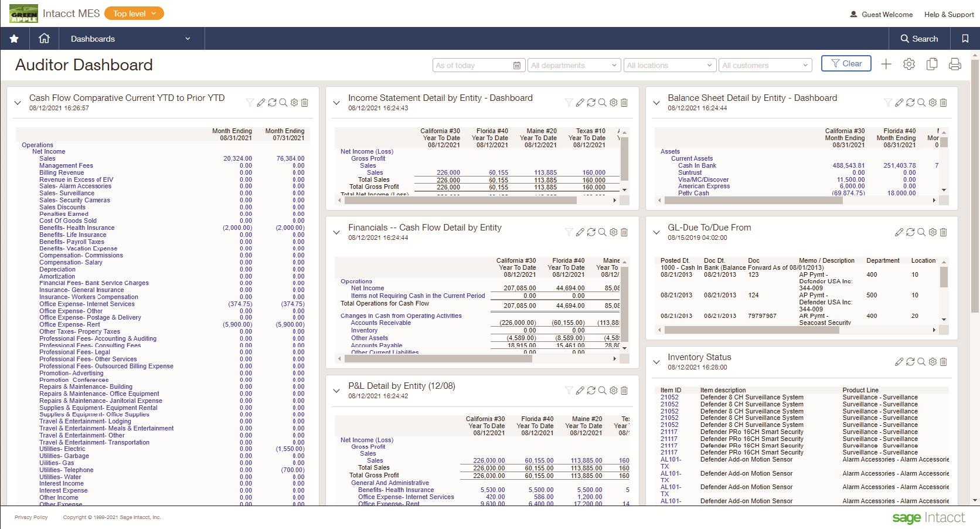Refresh the Cash Flow Comparative component

(x=272, y=103)
